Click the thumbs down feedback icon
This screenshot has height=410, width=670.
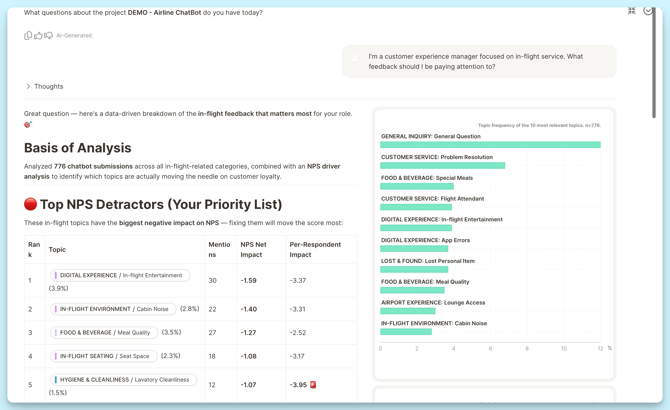point(48,36)
